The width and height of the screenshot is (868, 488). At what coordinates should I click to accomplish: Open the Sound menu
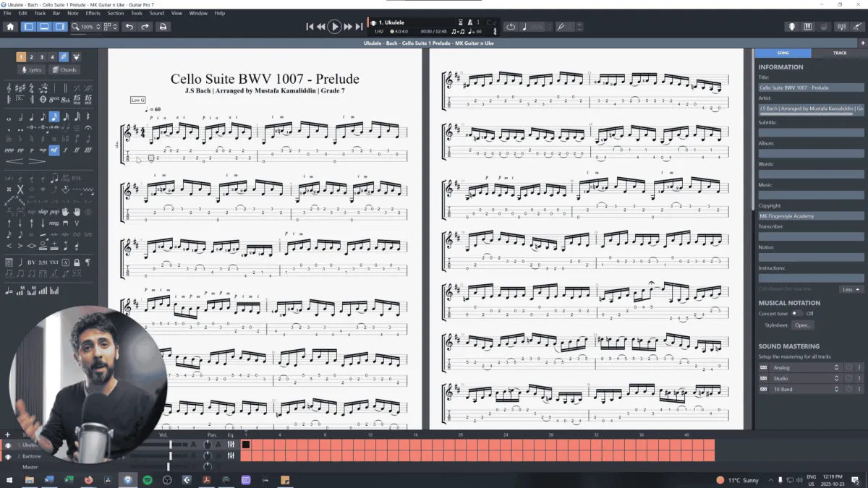[157, 13]
